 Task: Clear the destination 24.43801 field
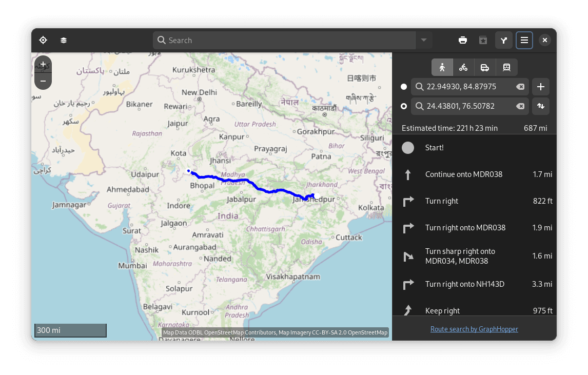tap(520, 106)
